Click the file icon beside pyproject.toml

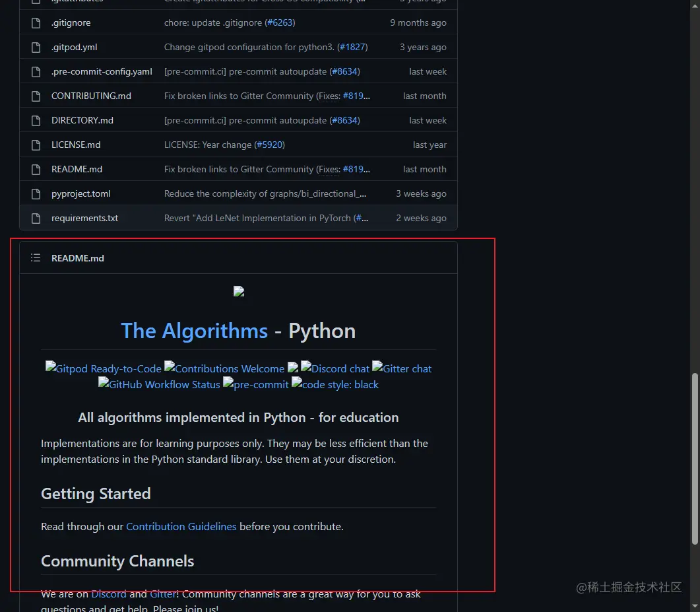tap(36, 194)
